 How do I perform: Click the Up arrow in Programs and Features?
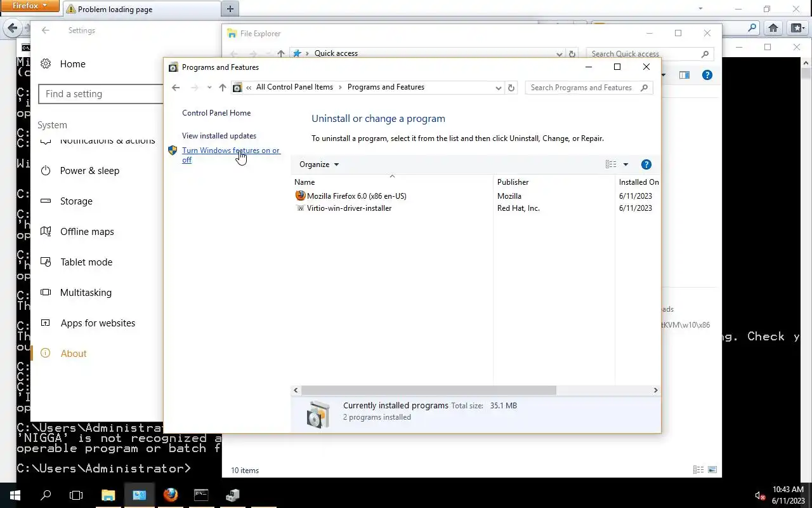pos(222,88)
